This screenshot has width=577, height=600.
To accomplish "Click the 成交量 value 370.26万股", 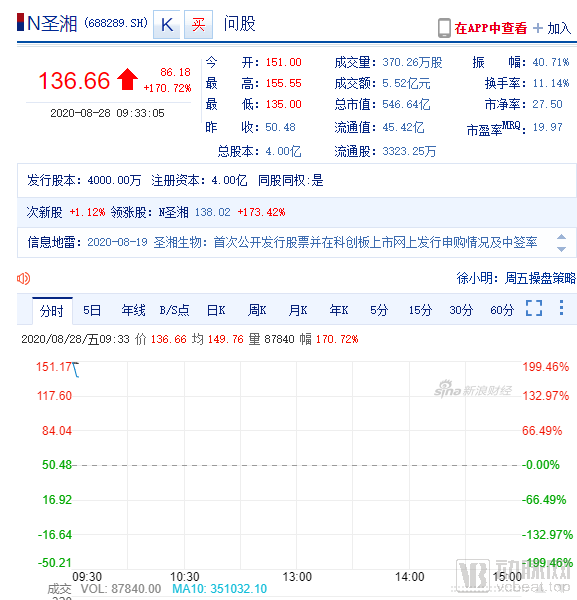I will point(412,62).
